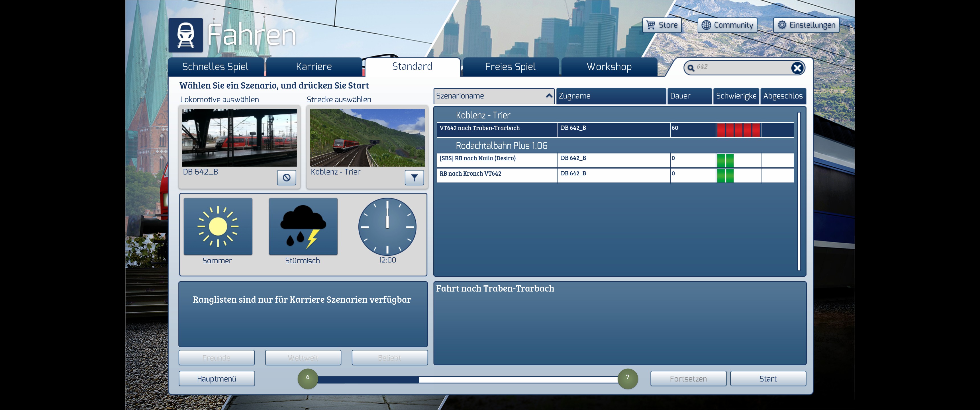Return to Hauptmenü
This screenshot has height=410, width=980.
[217, 379]
